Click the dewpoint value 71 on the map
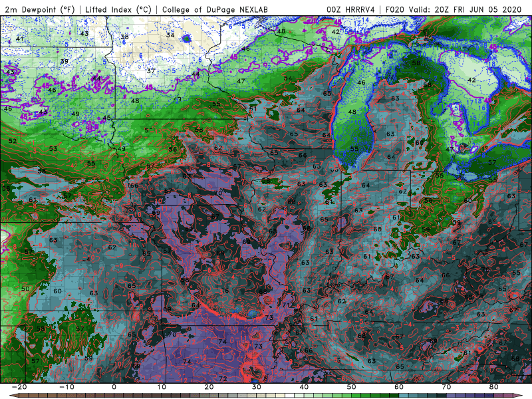The height and width of the screenshot is (399, 532). point(287,305)
